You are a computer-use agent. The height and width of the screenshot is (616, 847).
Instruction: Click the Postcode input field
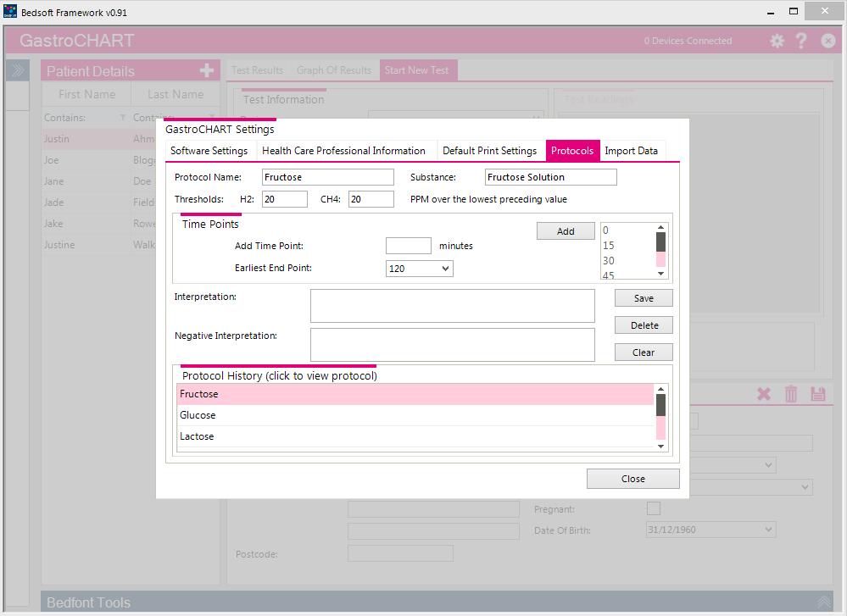(x=400, y=553)
